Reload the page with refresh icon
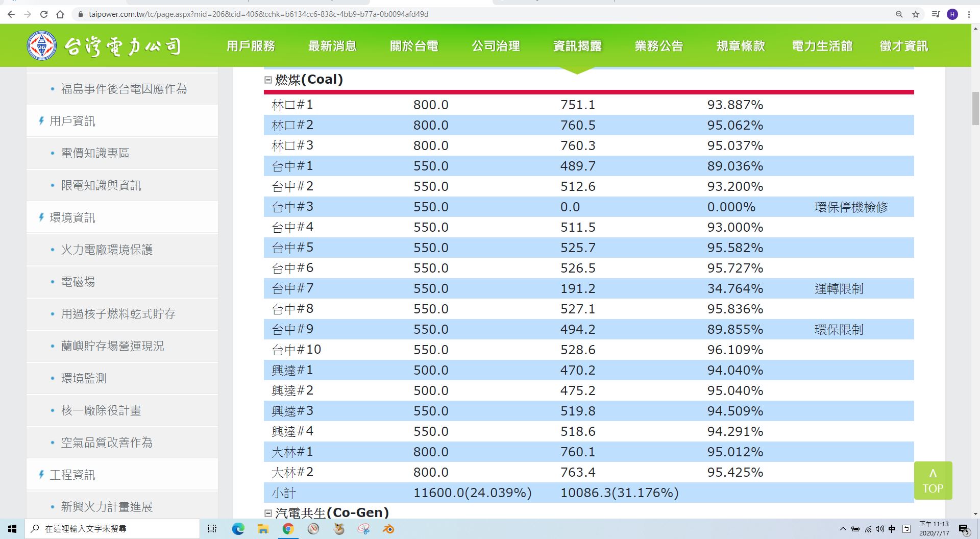This screenshot has height=539, width=980. pos(44,14)
